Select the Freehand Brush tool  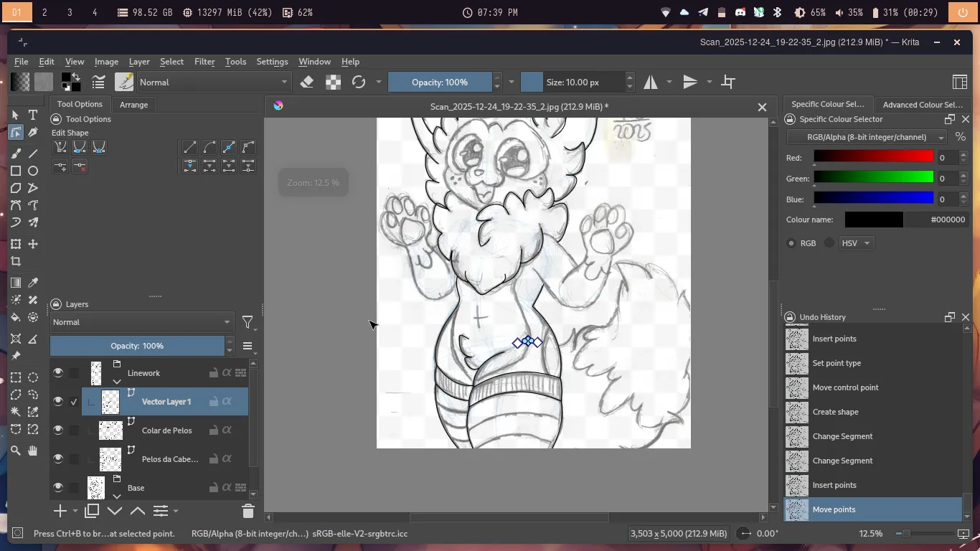pyautogui.click(x=16, y=154)
